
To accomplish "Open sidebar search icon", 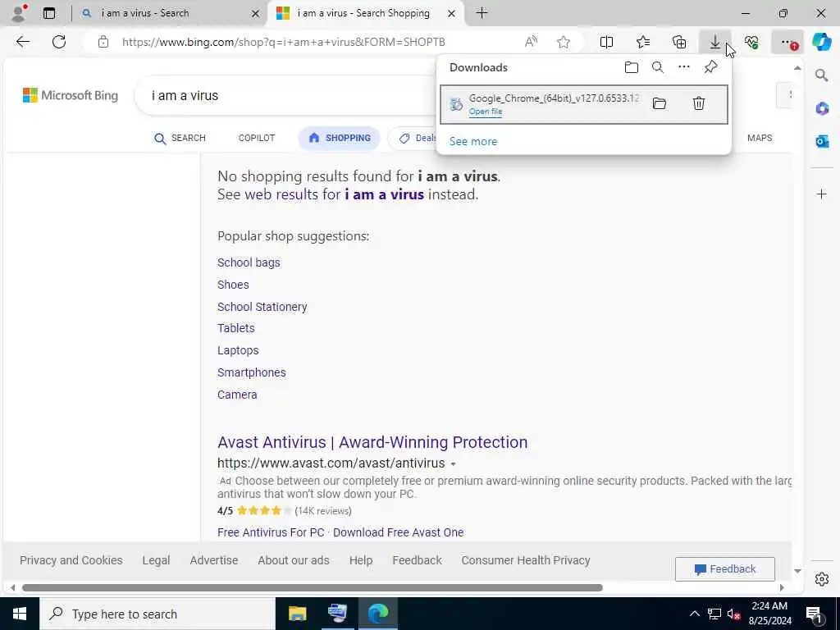I will [x=822, y=75].
